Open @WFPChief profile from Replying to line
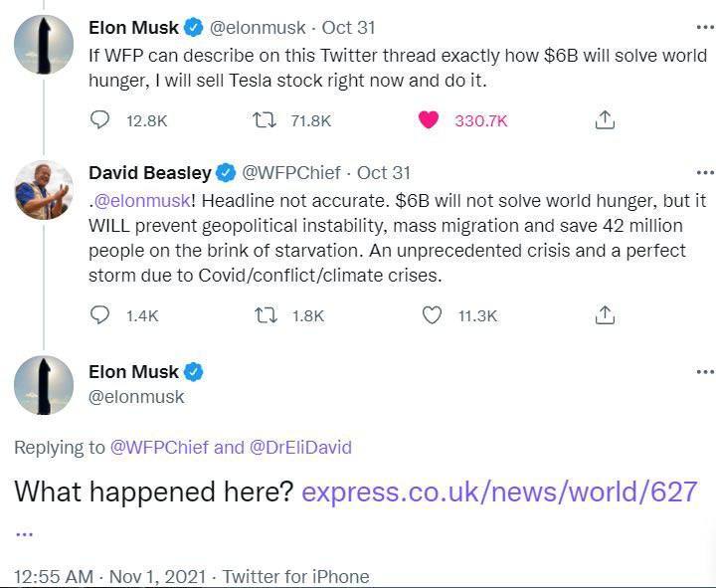This screenshot has height=588, width=716. click(x=159, y=448)
